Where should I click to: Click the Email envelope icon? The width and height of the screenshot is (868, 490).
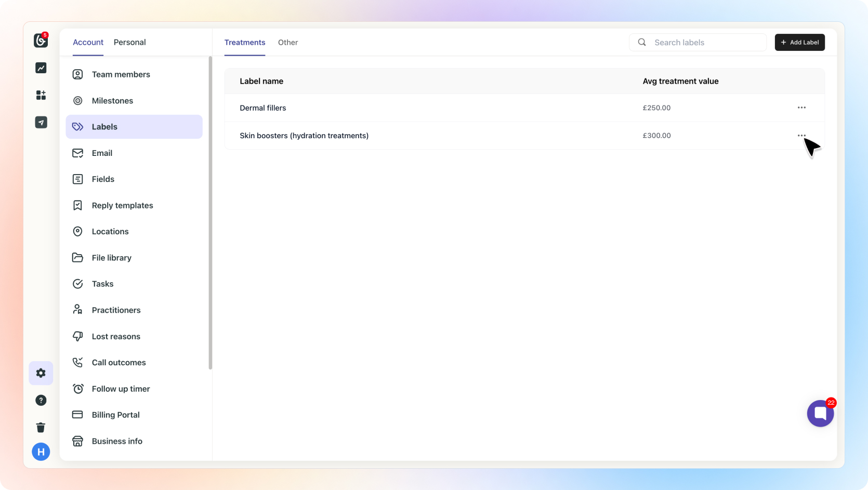[x=77, y=153]
